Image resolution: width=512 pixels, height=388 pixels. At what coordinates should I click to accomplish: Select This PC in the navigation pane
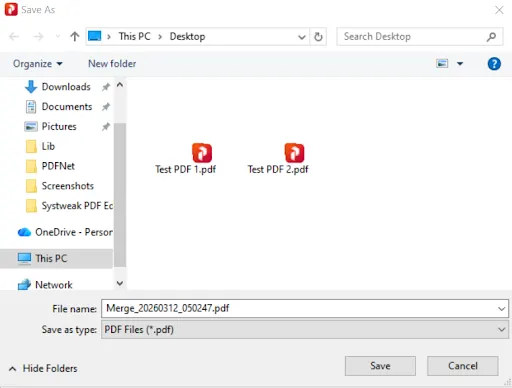(56, 258)
